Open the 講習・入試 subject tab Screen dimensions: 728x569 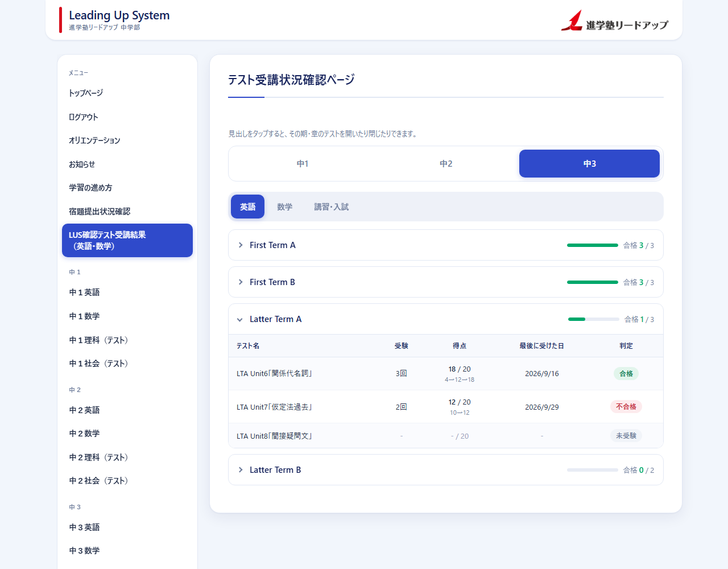tap(332, 207)
